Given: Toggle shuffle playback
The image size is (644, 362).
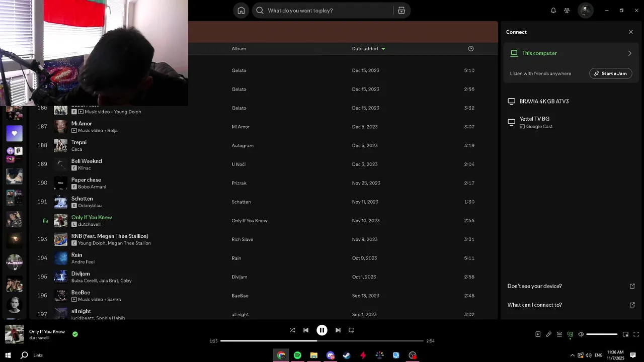Looking at the screenshot, I should (x=292, y=330).
